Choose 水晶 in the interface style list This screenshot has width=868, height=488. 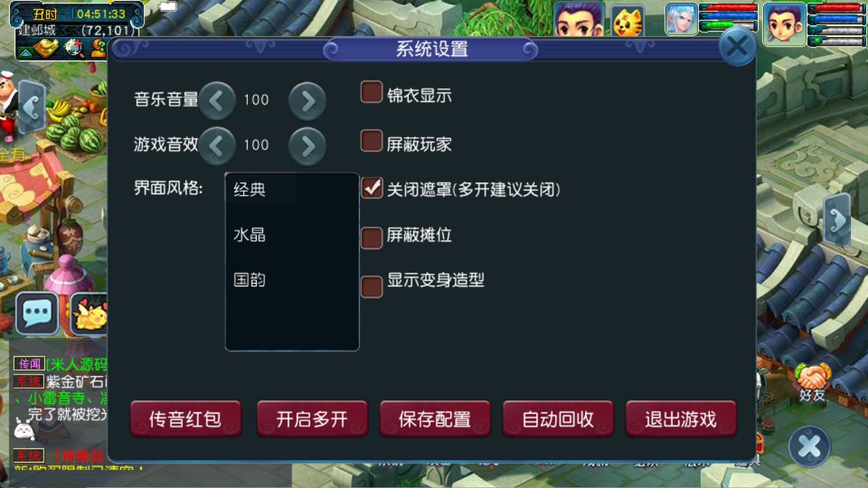click(x=250, y=235)
